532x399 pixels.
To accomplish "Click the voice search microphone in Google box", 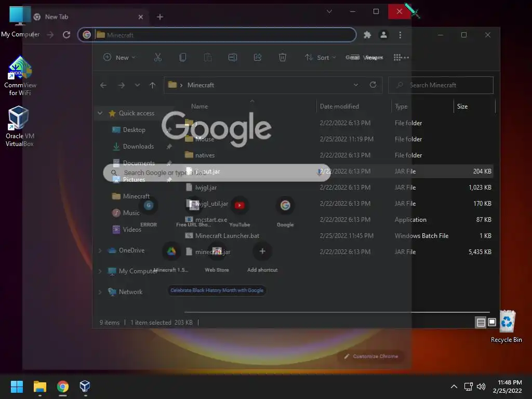I will [319, 172].
